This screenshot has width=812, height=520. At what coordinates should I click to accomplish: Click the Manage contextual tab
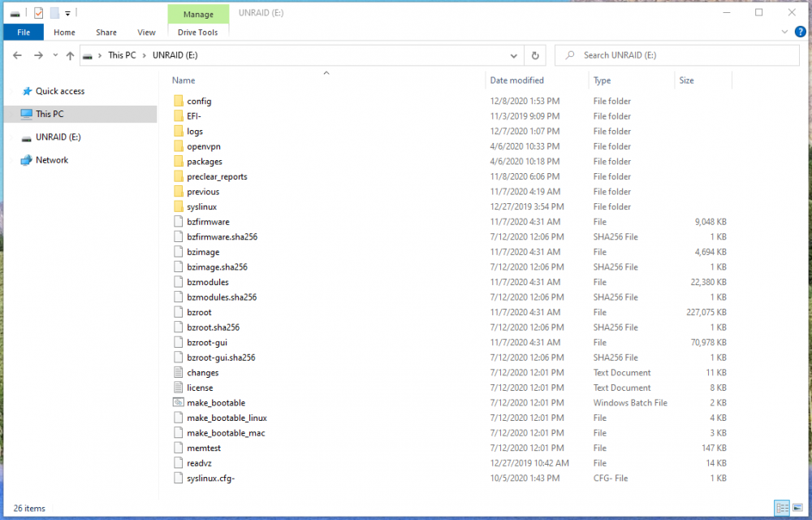click(x=198, y=14)
